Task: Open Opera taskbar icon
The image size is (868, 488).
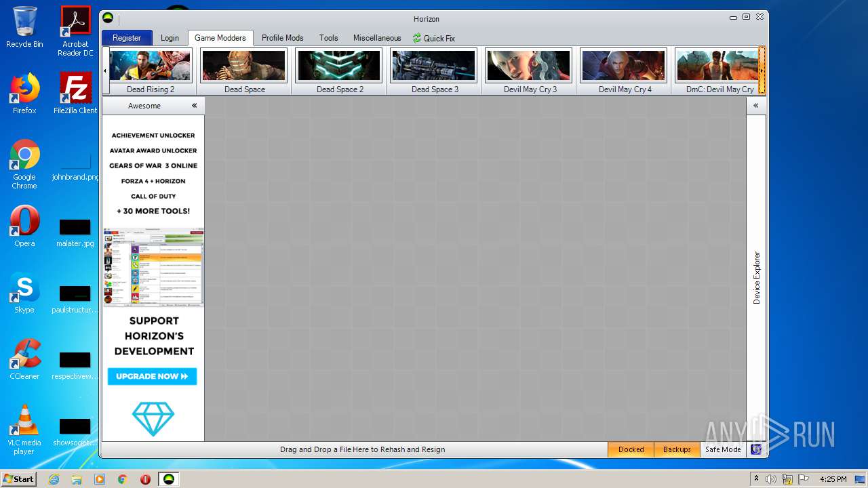Action: coord(145,479)
